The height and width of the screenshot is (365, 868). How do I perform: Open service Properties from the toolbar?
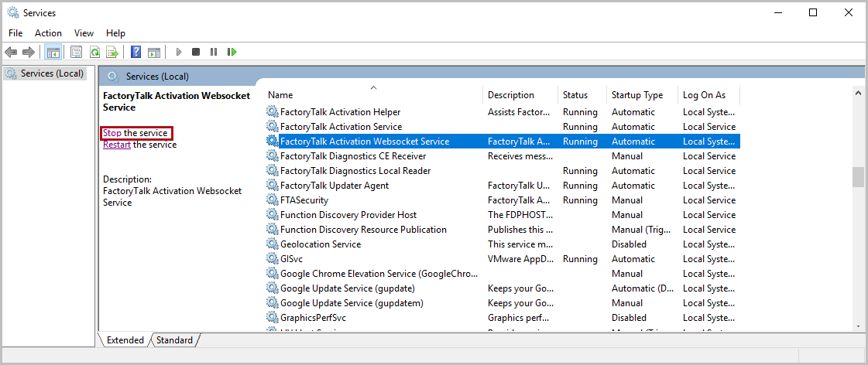pos(77,52)
